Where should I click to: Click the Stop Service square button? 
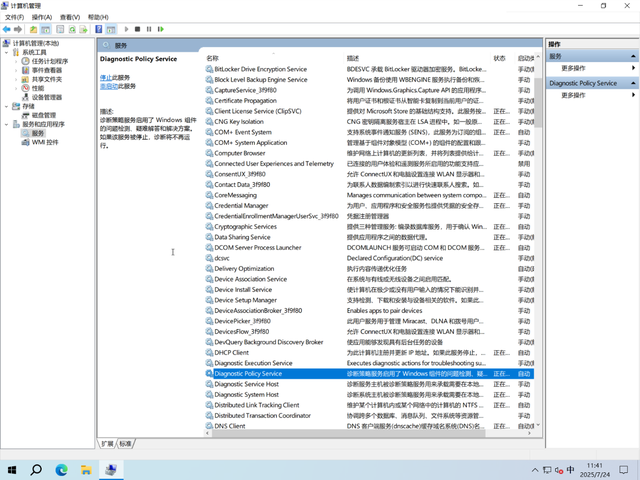click(138, 29)
